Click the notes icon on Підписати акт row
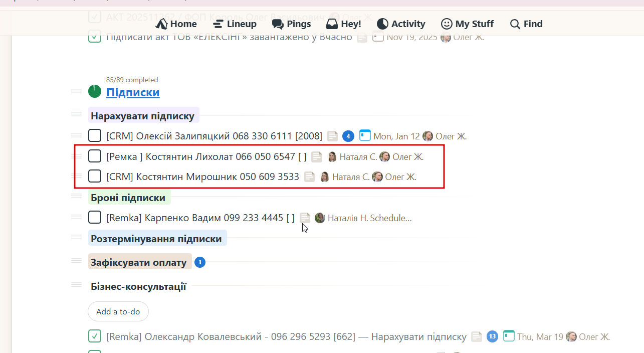The width and height of the screenshot is (644, 353). (x=362, y=37)
